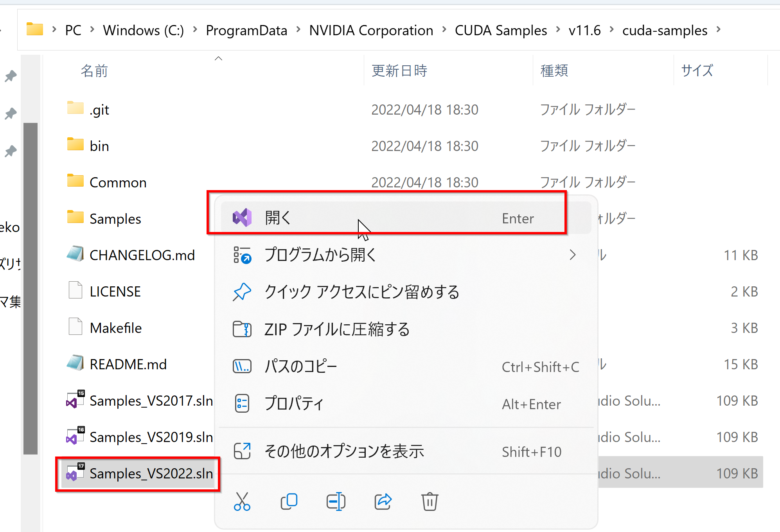Click the CHANGELOG.md file icon
This screenshot has width=780, height=532.
tap(75, 253)
